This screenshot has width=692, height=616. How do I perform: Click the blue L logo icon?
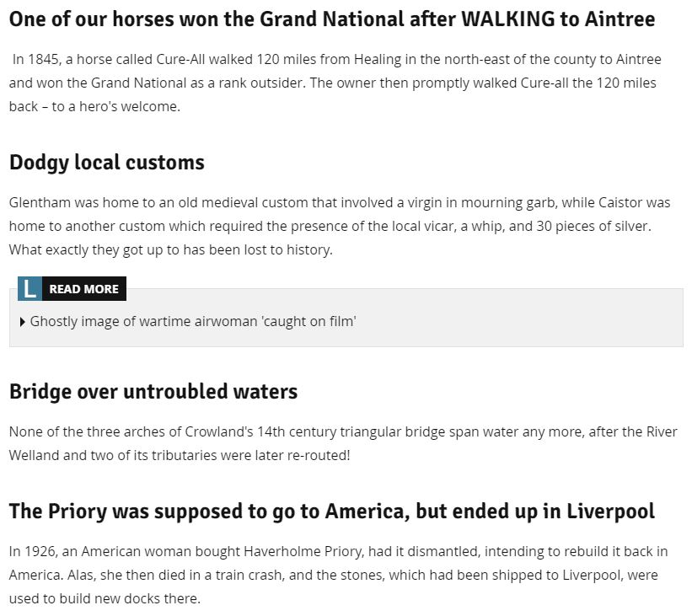[30, 288]
